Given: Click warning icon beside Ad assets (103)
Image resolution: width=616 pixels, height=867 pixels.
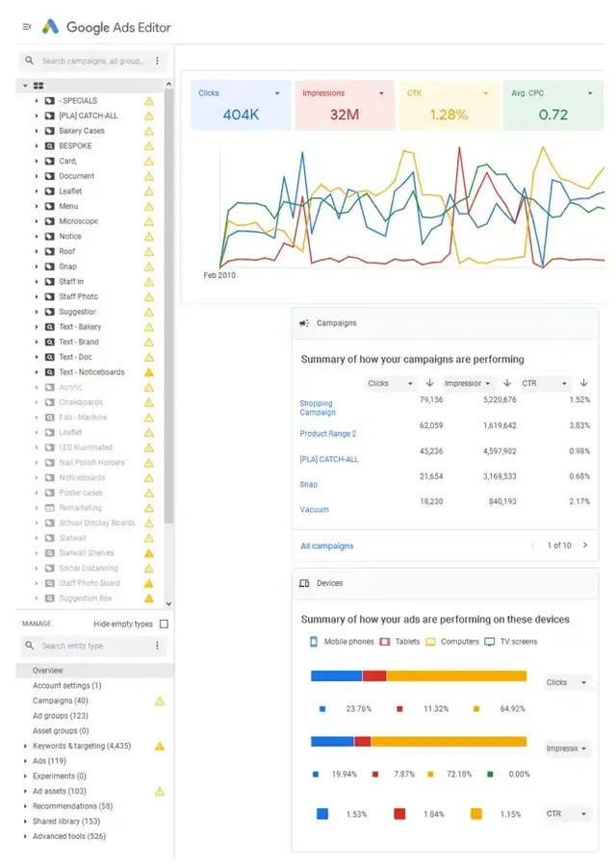Looking at the screenshot, I should pos(160,791).
